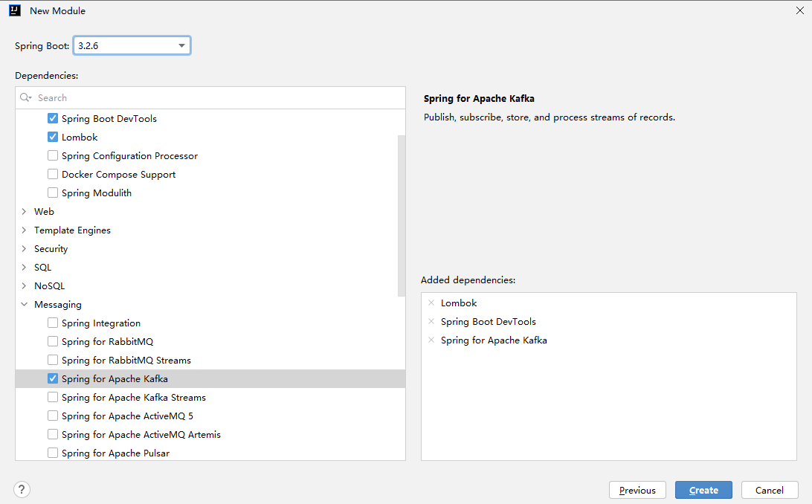Expand the Security category
The height and width of the screenshot is (504, 812).
(25, 249)
